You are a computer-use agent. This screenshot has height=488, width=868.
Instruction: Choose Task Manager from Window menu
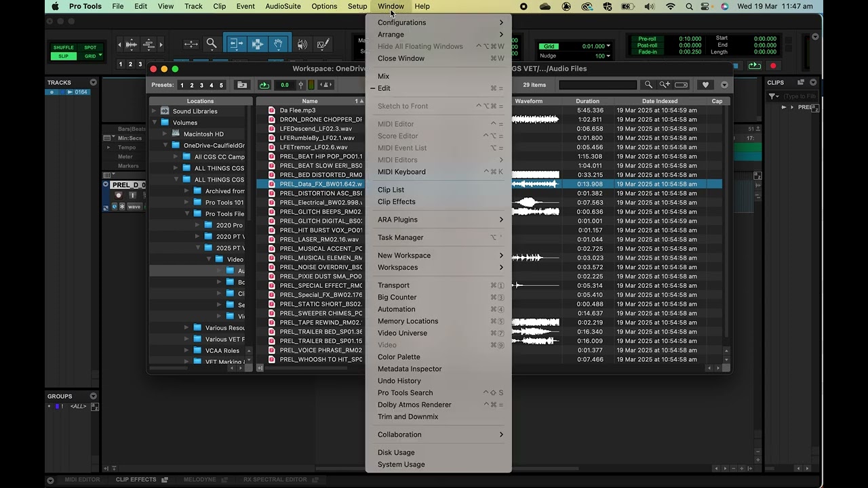439,237
